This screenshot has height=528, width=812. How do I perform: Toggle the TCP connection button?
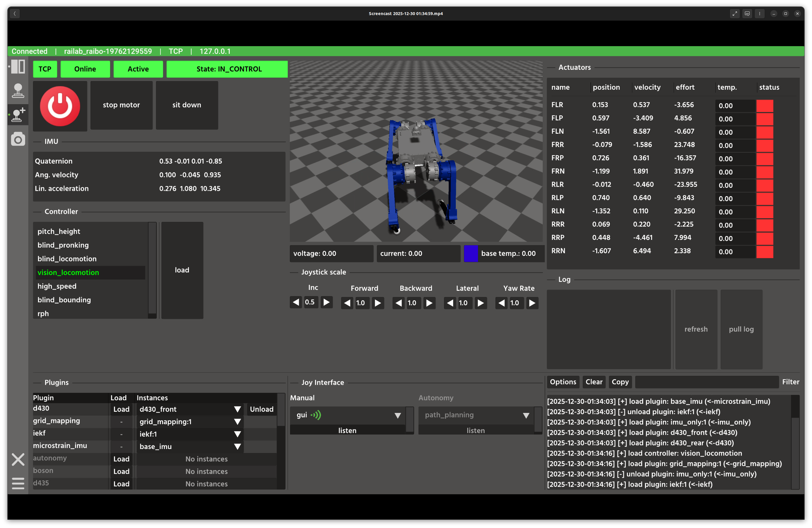[45, 69]
